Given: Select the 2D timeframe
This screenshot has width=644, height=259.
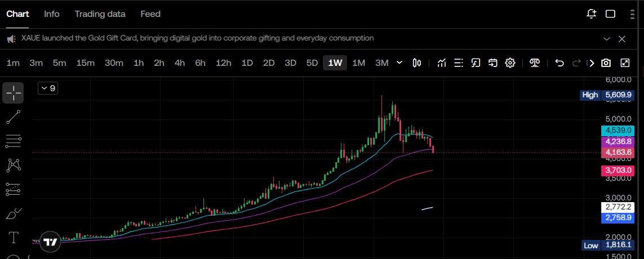Looking at the screenshot, I should [x=269, y=63].
